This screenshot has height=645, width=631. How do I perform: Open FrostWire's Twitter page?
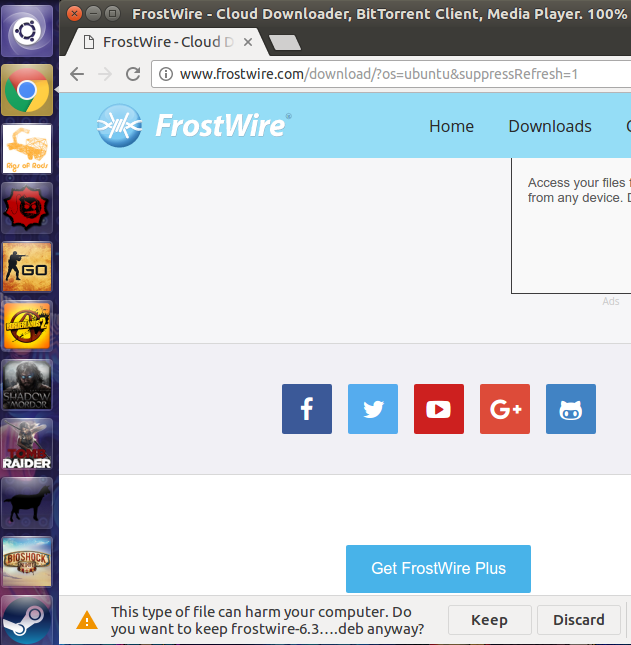pyautogui.click(x=373, y=409)
